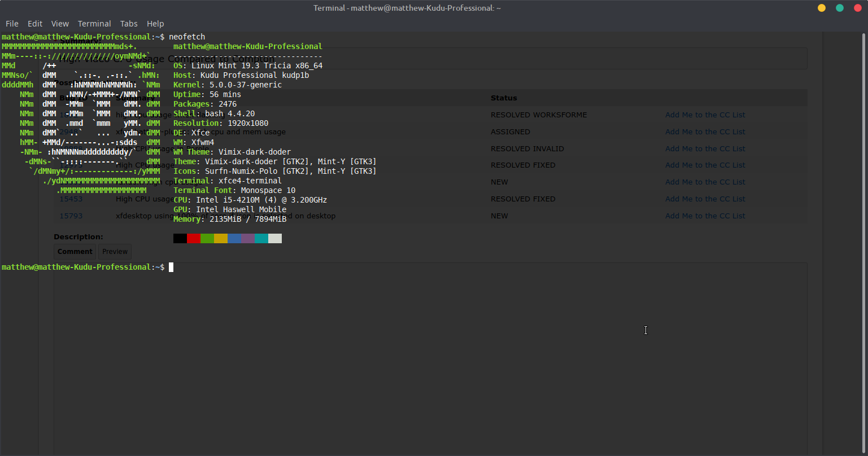Open the Edit menu
The width and height of the screenshot is (868, 456).
[x=35, y=24]
